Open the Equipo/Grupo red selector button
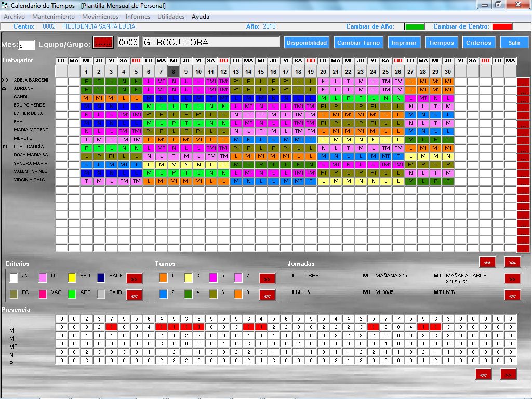 pyautogui.click(x=103, y=42)
